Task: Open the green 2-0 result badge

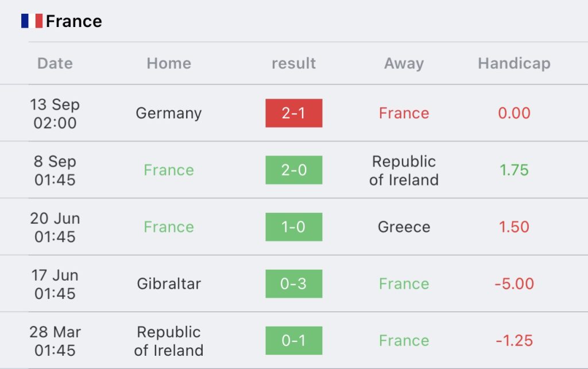Action: coord(294,170)
